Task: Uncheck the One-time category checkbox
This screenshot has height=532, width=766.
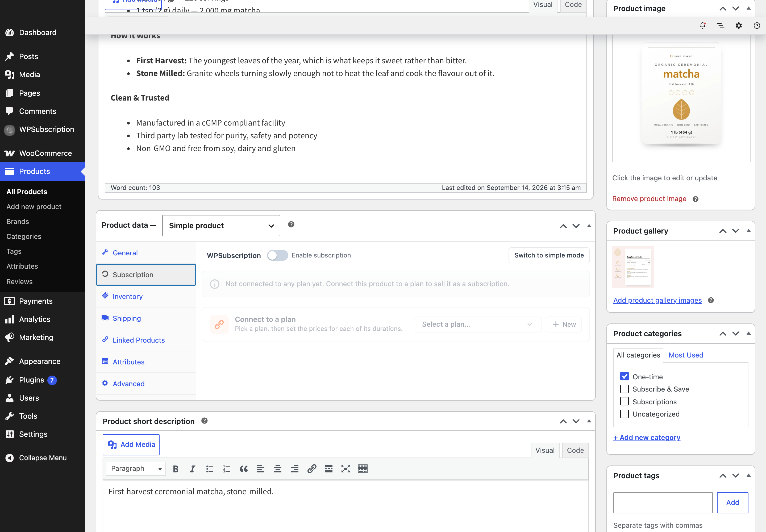Action: pyautogui.click(x=624, y=376)
